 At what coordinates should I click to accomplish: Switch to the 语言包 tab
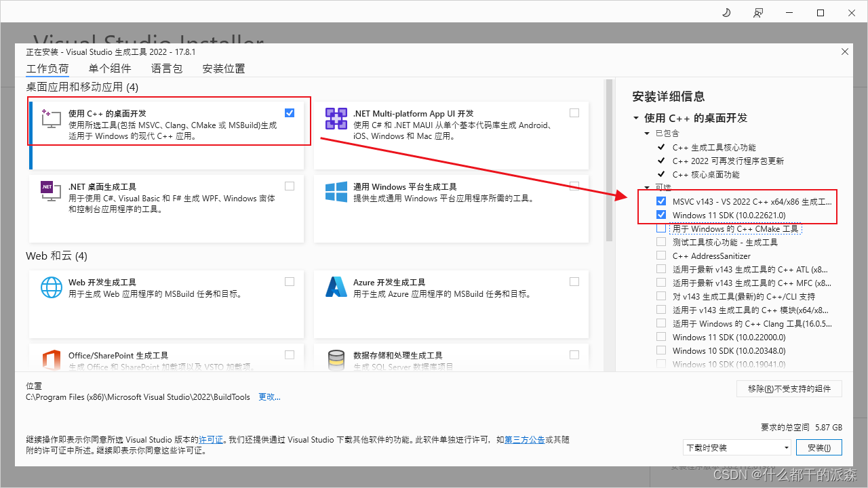[x=167, y=68]
